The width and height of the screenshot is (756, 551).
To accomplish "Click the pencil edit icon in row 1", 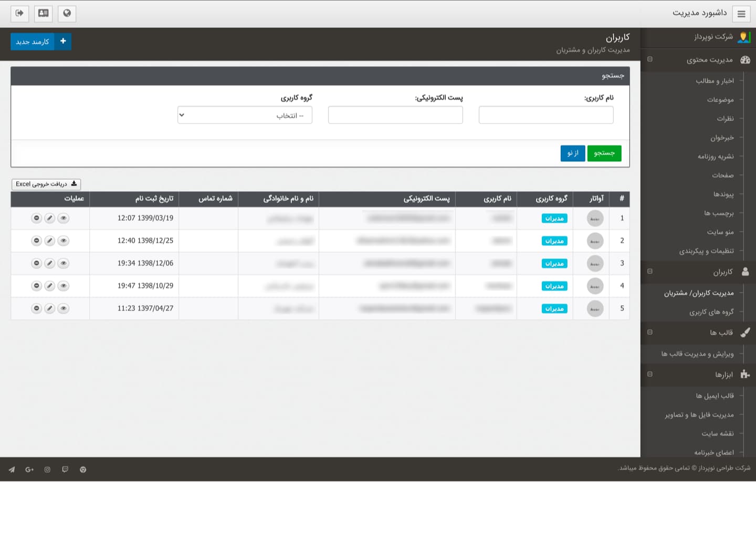I will tap(49, 218).
